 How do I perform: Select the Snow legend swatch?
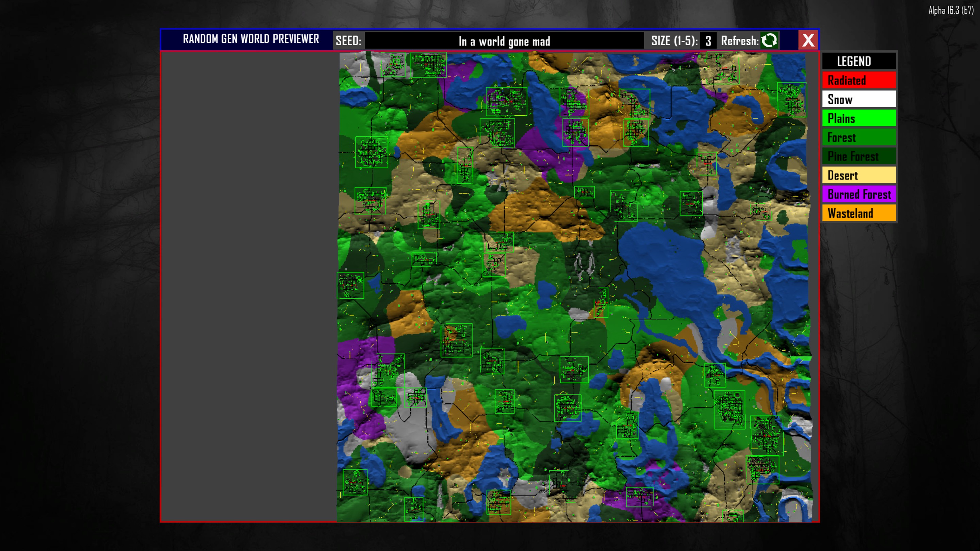click(x=859, y=99)
